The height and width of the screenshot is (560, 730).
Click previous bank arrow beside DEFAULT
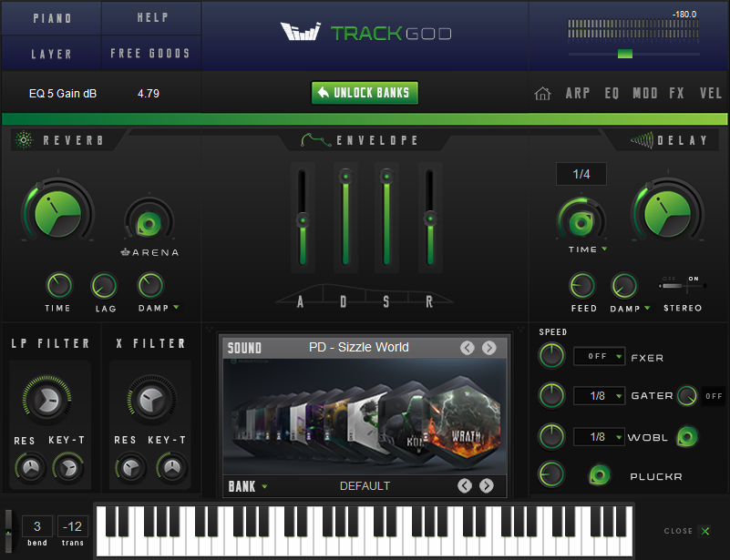465,485
